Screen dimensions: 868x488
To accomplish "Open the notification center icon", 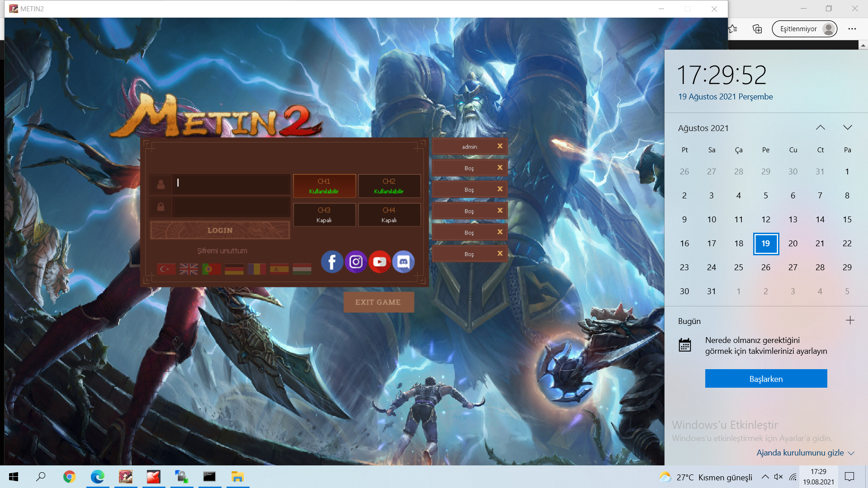I will (x=849, y=477).
